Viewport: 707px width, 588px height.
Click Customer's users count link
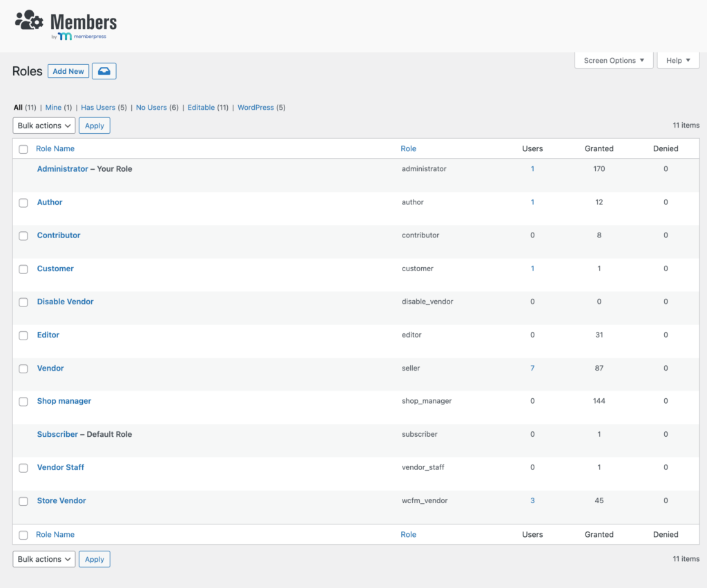[x=532, y=268]
